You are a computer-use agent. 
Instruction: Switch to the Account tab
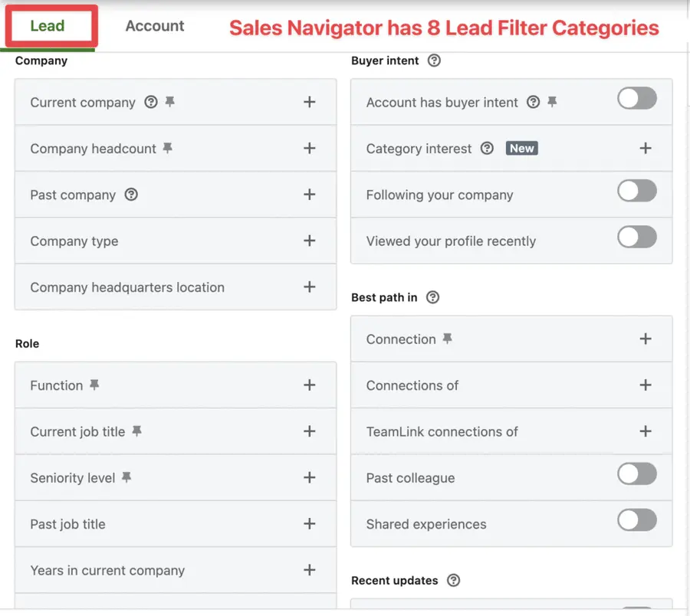point(154,25)
